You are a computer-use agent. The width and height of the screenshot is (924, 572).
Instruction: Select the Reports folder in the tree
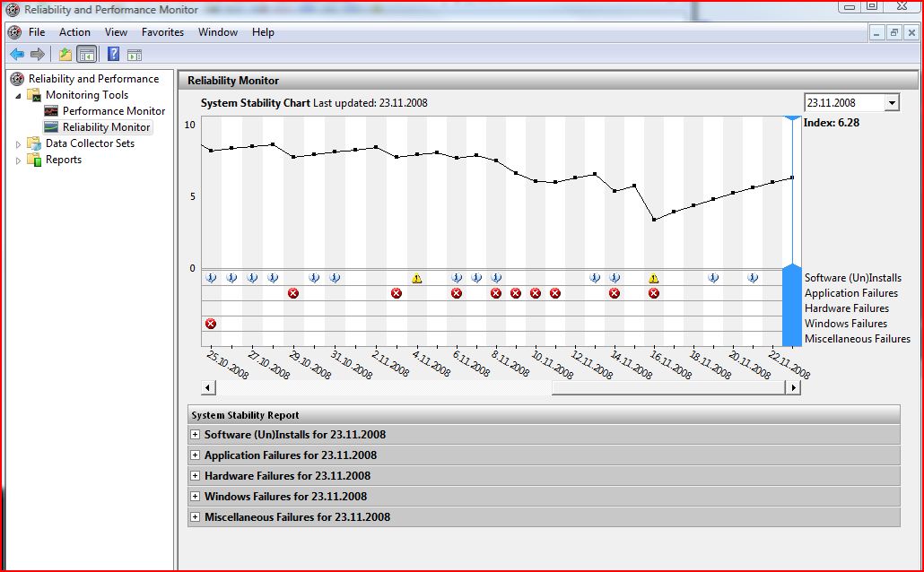tap(63, 160)
